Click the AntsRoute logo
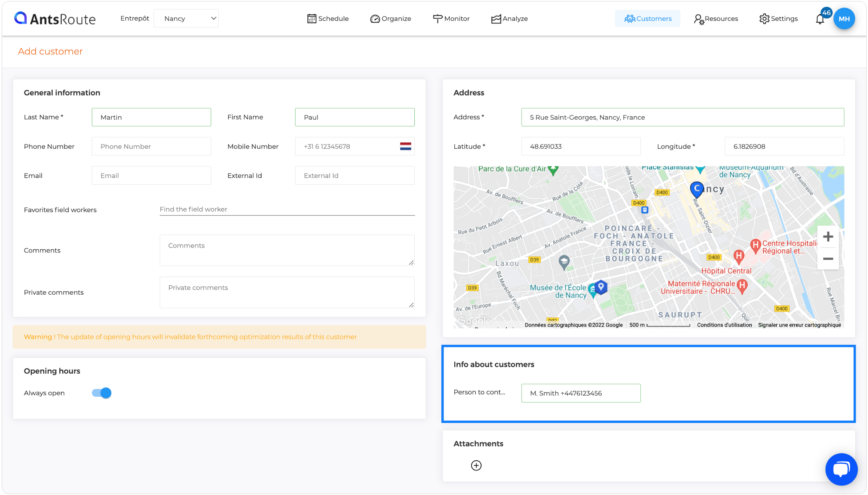The image size is (868, 495). pyautogui.click(x=55, y=18)
